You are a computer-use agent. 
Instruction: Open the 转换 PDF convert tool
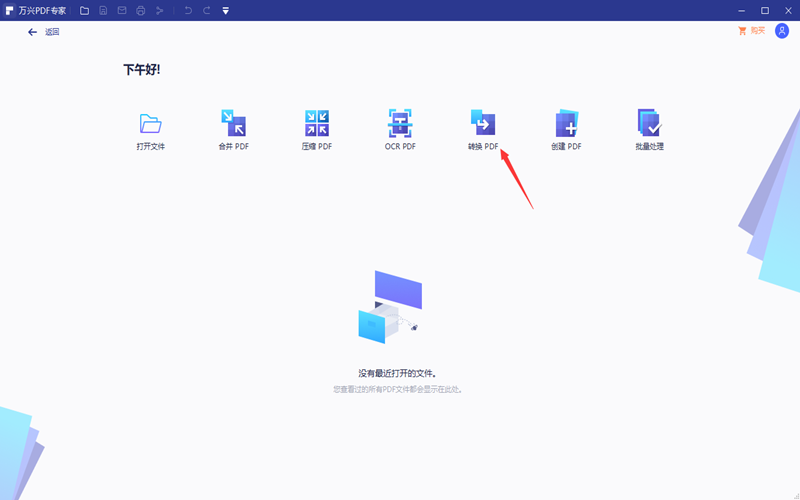coord(483,122)
